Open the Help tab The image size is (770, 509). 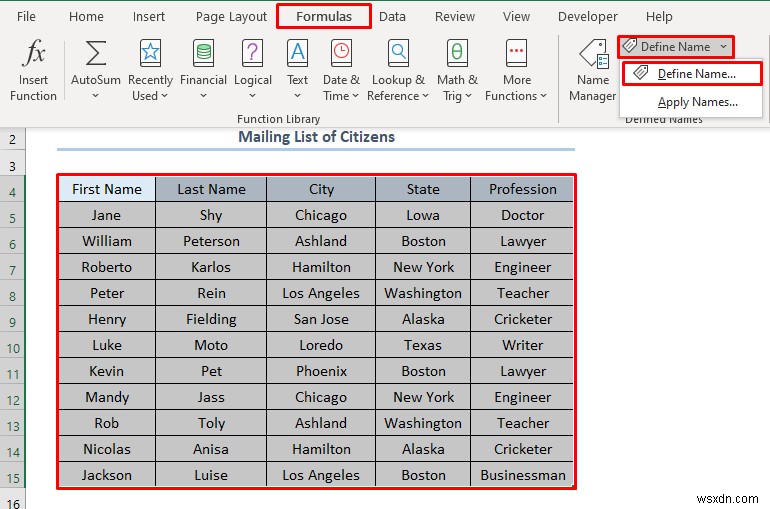pyautogui.click(x=659, y=17)
